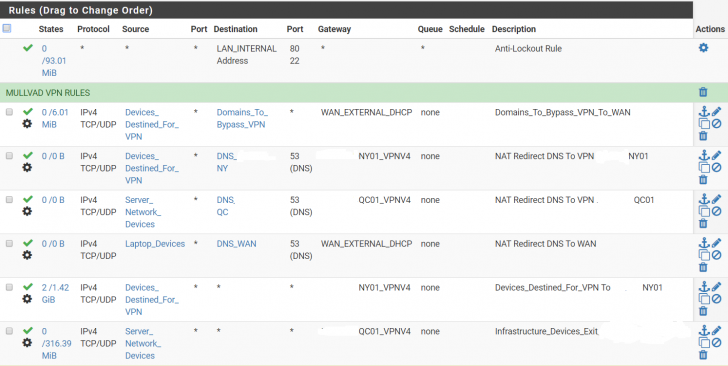This screenshot has width=728, height=366.
Task: Tick checkbox for the Infrastructure_Devices_Exit rule
Action: point(9,331)
